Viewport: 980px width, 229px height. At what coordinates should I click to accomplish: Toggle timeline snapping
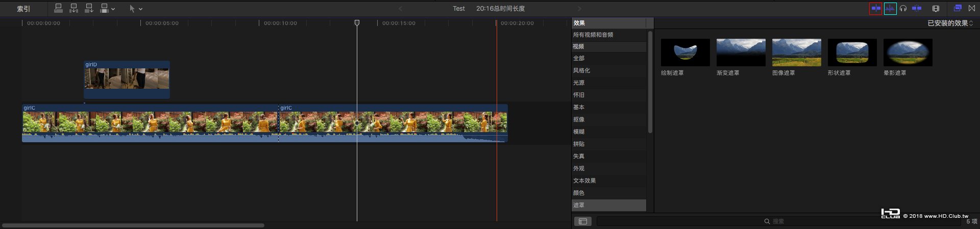click(917, 9)
